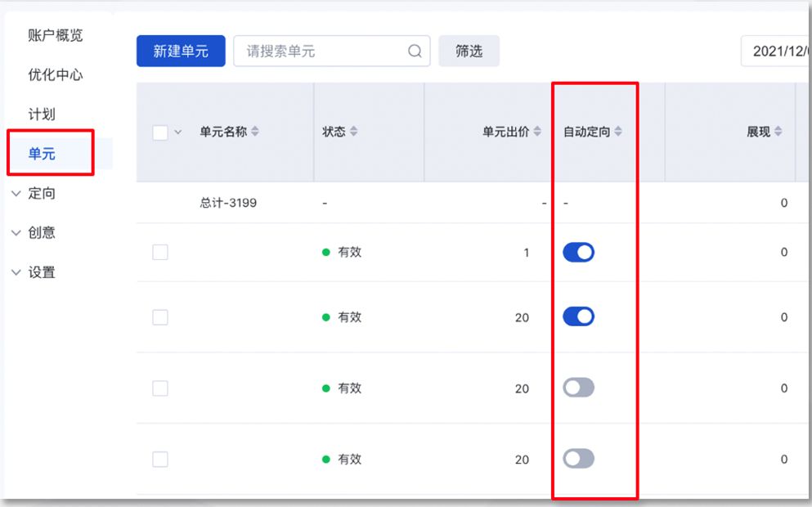Click the 新建单元 button

(181, 50)
